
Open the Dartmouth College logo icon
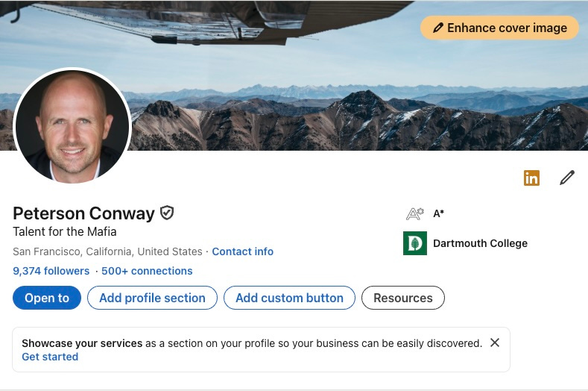point(415,243)
